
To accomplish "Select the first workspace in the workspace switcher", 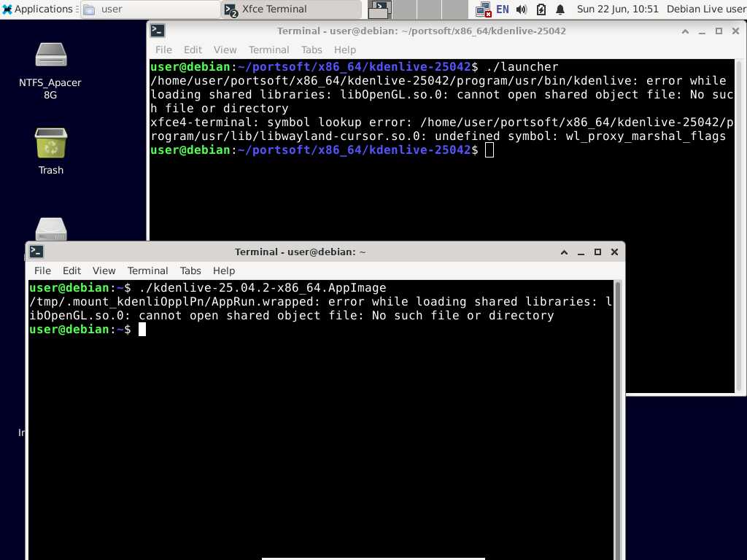I will (x=379, y=9).
